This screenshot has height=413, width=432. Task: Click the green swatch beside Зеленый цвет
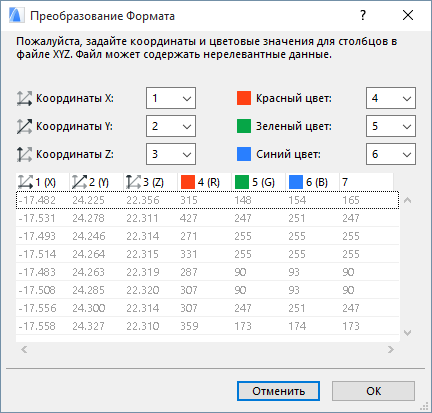point(244,126)
